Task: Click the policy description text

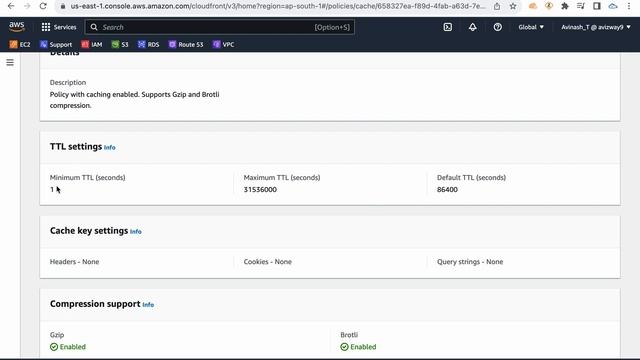Action: 134,100
